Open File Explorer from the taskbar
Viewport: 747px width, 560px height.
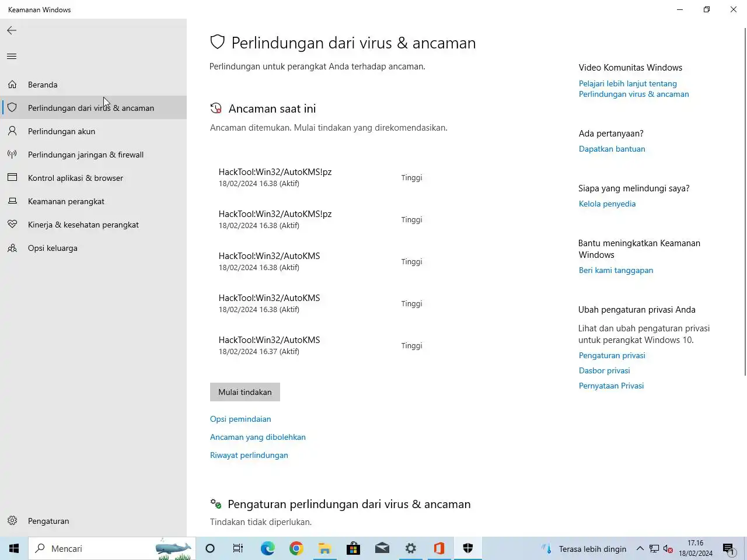point(324,548)
